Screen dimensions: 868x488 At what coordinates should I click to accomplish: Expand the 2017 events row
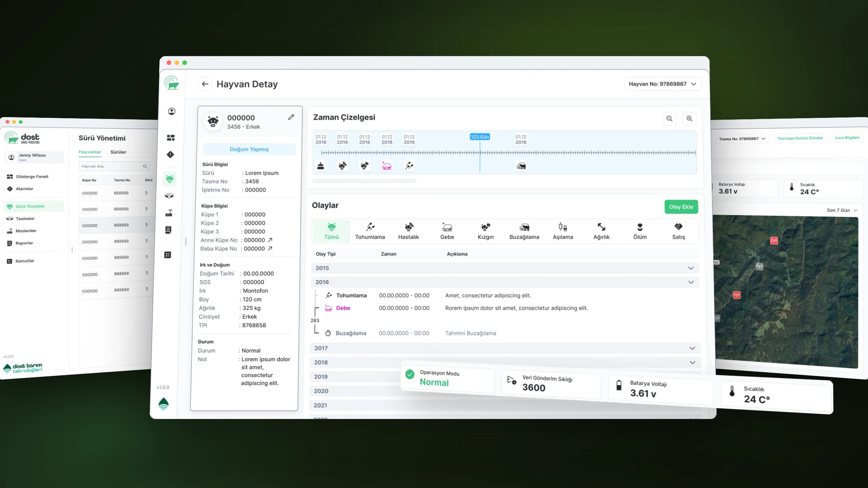pos(505,348)
